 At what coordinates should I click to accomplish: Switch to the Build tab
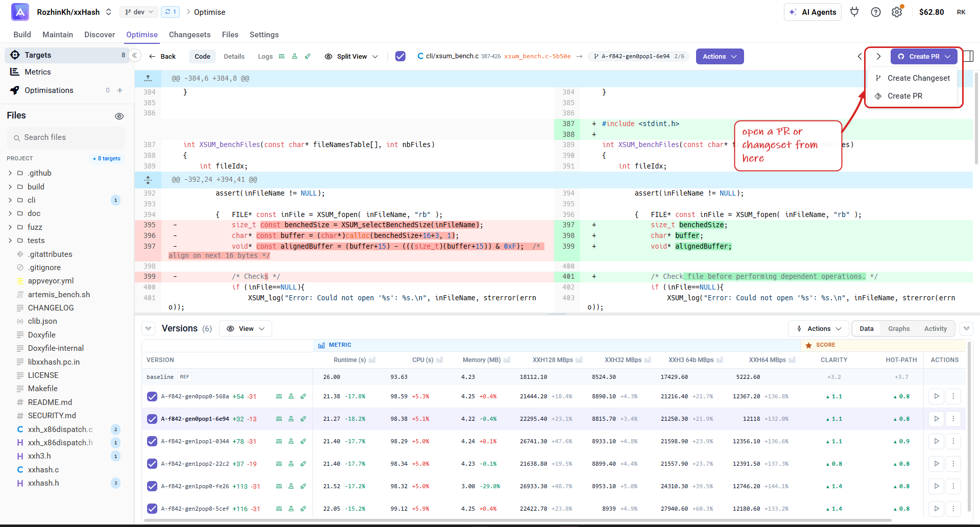(x=22, y=35)
